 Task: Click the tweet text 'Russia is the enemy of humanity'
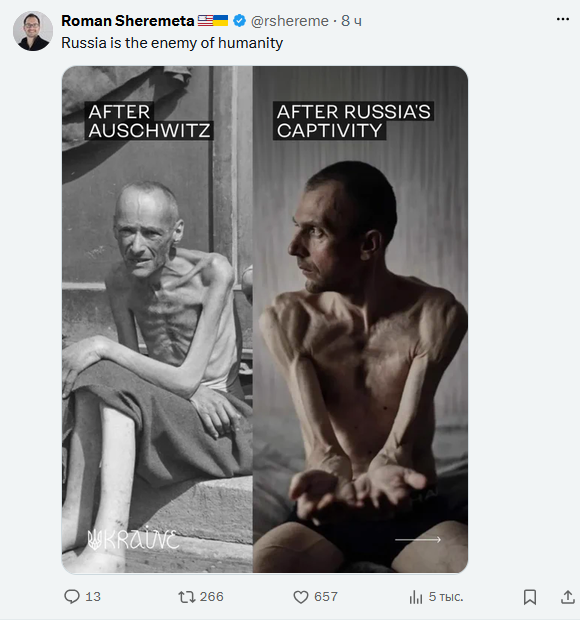click(172, 43)
